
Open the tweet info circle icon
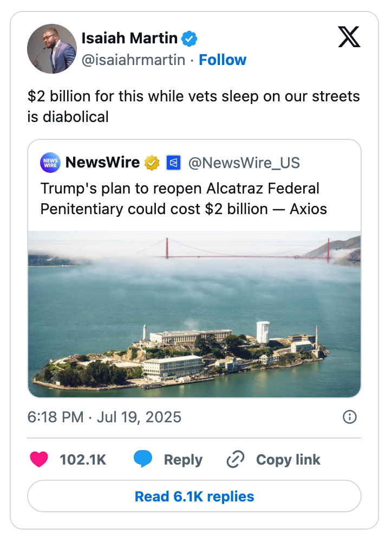350,417
